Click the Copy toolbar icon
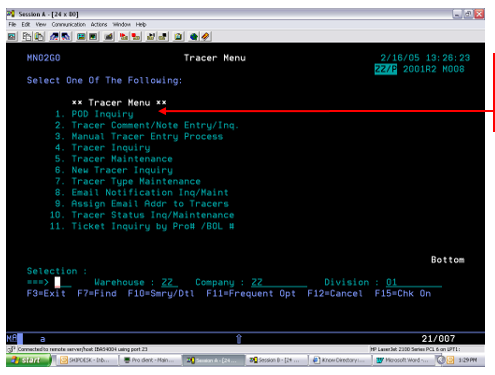 (26, 37)
